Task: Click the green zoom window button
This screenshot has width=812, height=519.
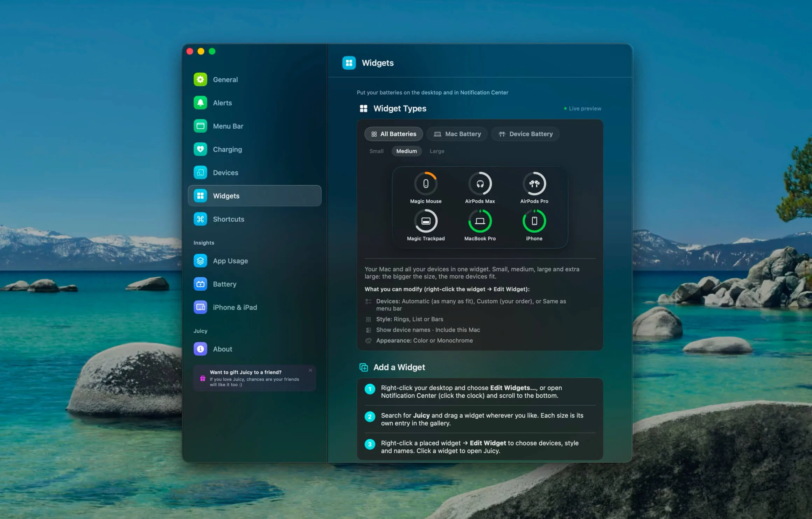Action: coord(212,51)
